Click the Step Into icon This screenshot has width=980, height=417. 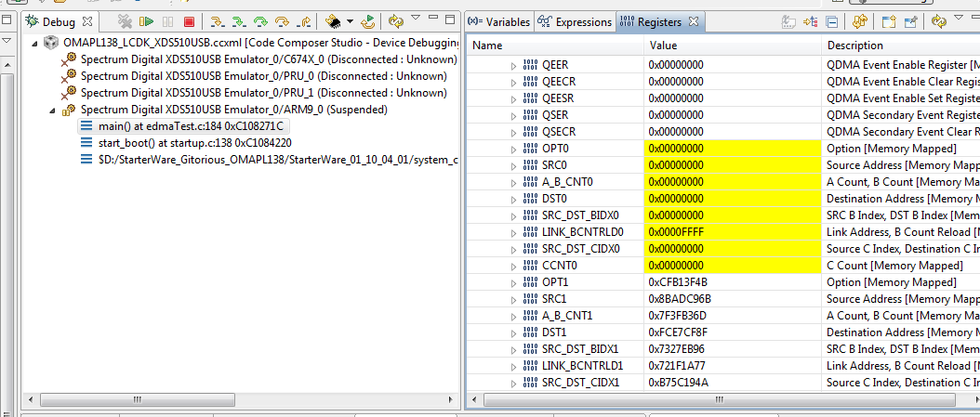click(217, 22)
